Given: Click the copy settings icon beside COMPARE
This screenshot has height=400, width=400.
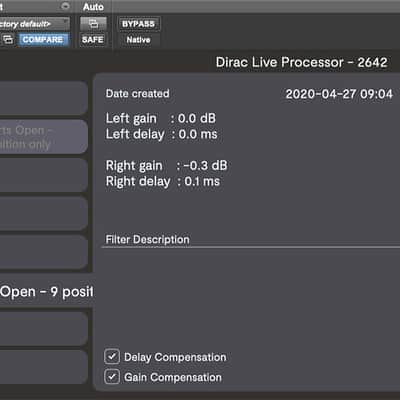Looking at the screenshot, I should 8,39.
